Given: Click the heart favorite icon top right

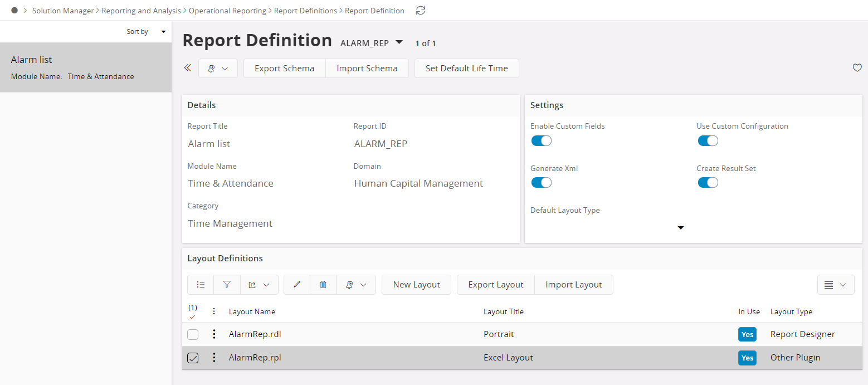Looking at the screenshot, I should (x=857, y=67).
